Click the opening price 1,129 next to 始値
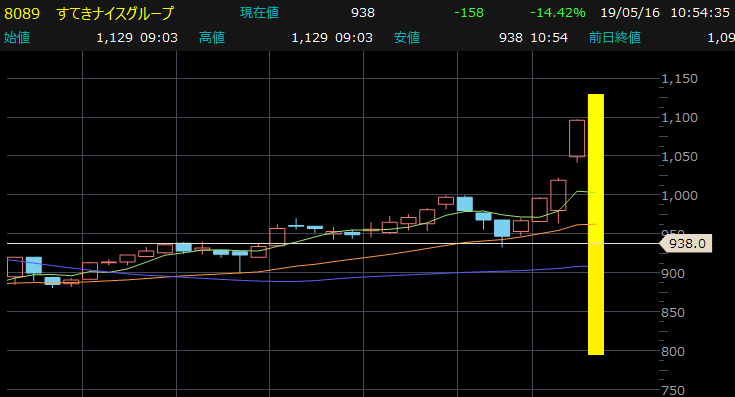 point(114,37)
